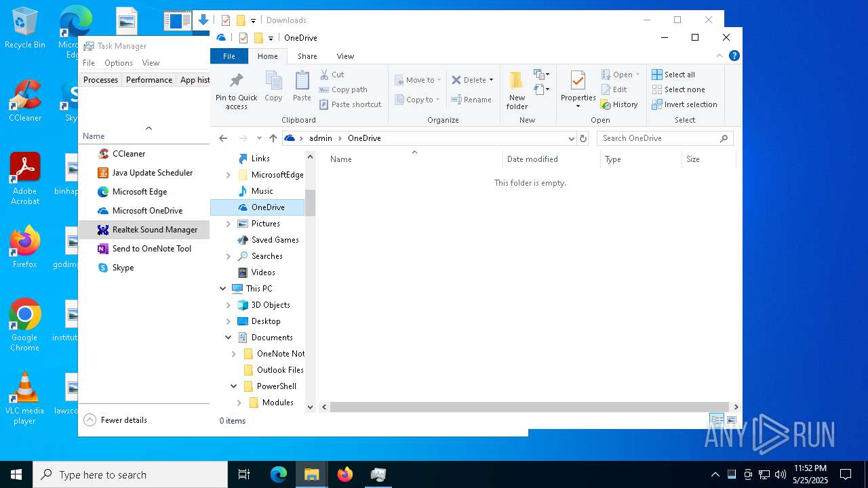Click Select none in the ribbon
Screen dimensions: 868x488
(678, 89)
